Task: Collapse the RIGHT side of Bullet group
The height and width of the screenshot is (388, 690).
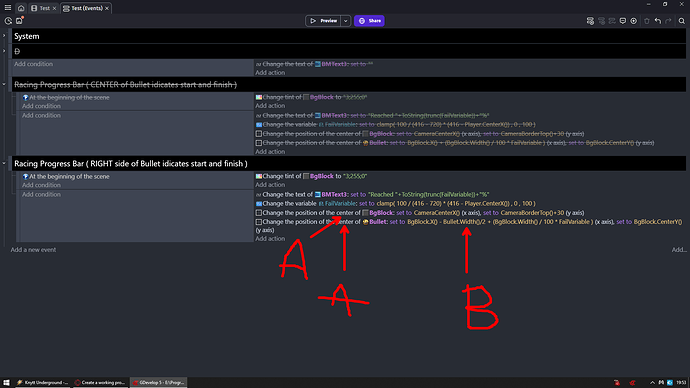Action: [4, 164]
